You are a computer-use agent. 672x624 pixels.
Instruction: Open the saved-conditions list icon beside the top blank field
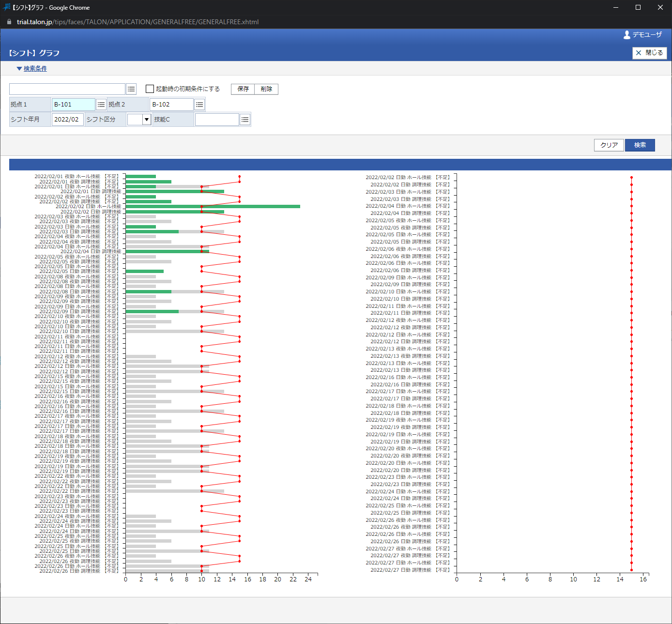[x=131, y=89]
